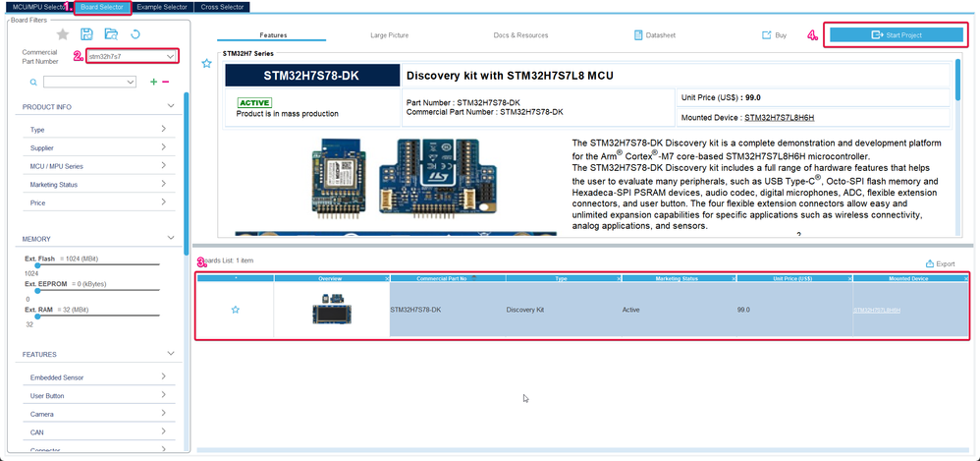Star the STM32H7S78-DK row in boards list
Screen dimensions: 980x461
click(x=236, y=310)
